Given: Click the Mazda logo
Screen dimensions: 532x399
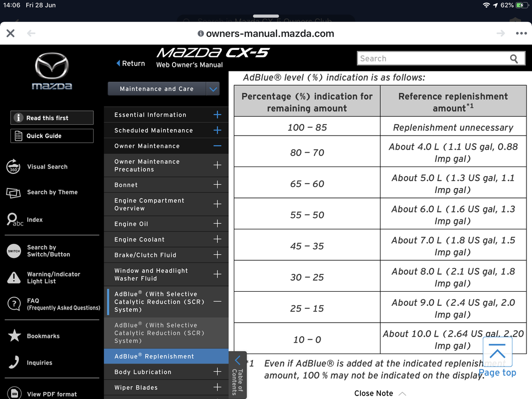Looking at the screenshot, I should [52, 71].
